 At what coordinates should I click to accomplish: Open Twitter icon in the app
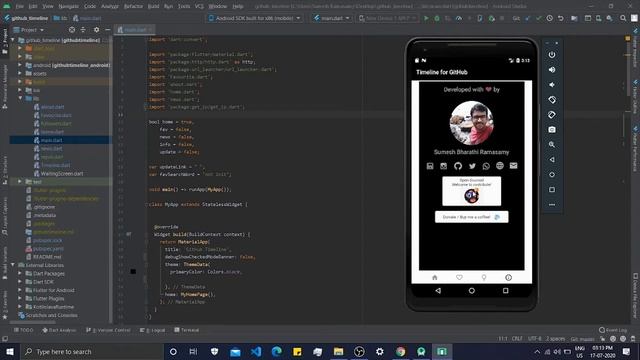coord(472,166)
